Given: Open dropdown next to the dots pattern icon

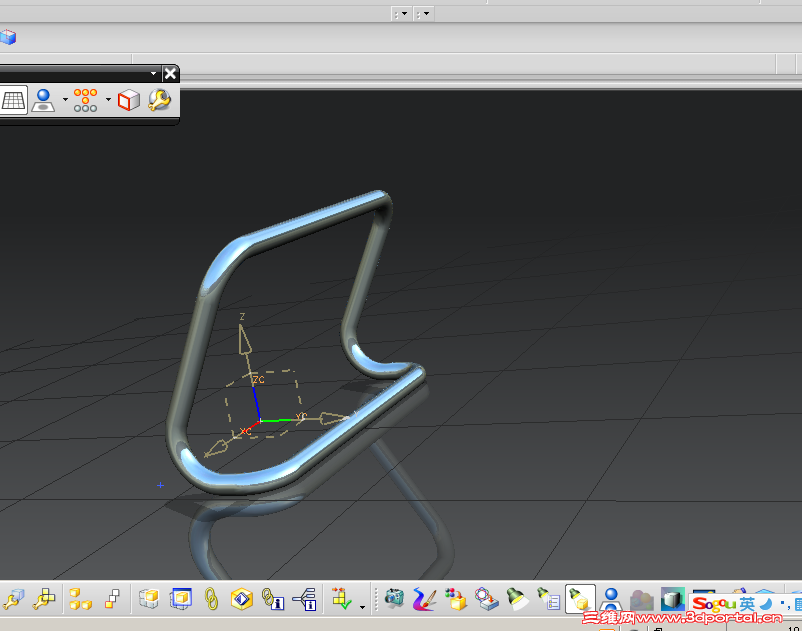Looking at the screenshot, I should (x=108, y=99).
